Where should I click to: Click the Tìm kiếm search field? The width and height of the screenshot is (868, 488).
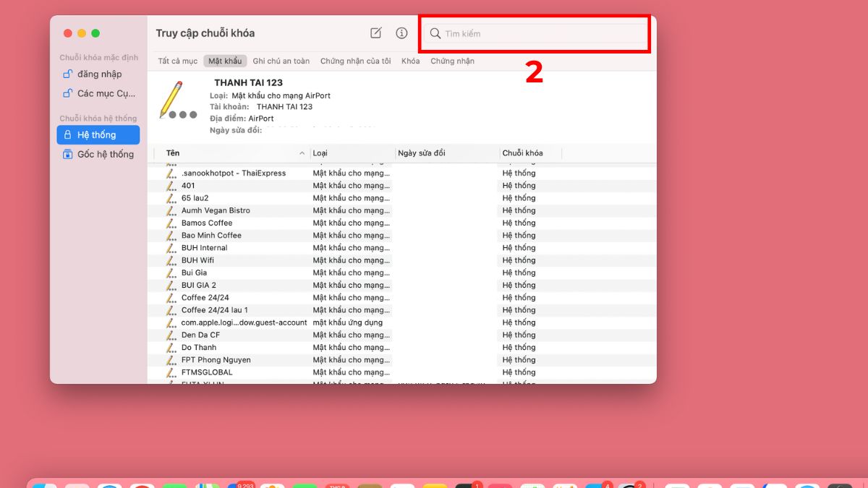point(534,33)
